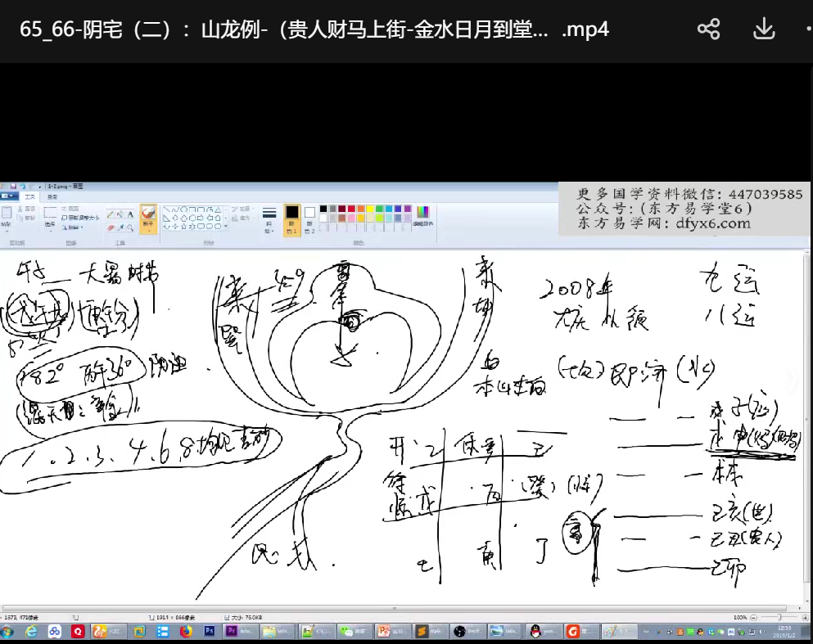
Task: Switch to the Paint Home ribbon tab
Action: point(30,196)
